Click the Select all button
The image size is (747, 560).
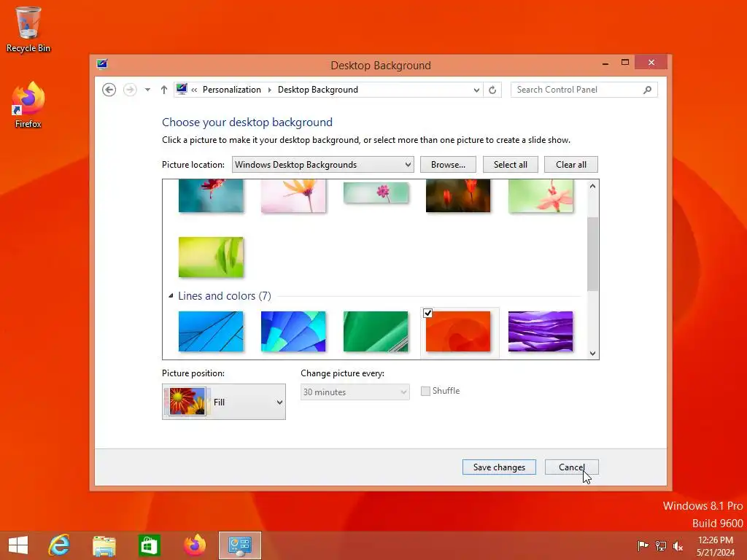click(x=510, y=164)
